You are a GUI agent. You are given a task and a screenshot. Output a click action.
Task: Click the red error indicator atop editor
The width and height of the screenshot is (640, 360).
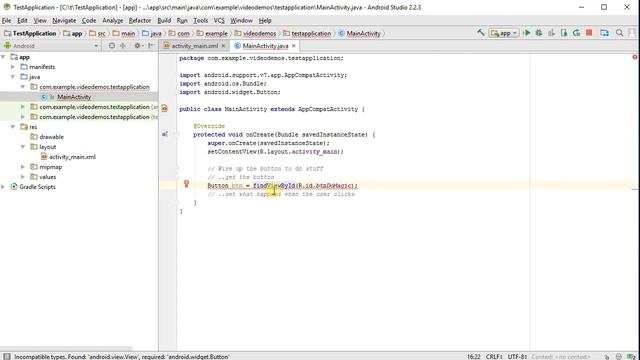[x=635, y=57]
